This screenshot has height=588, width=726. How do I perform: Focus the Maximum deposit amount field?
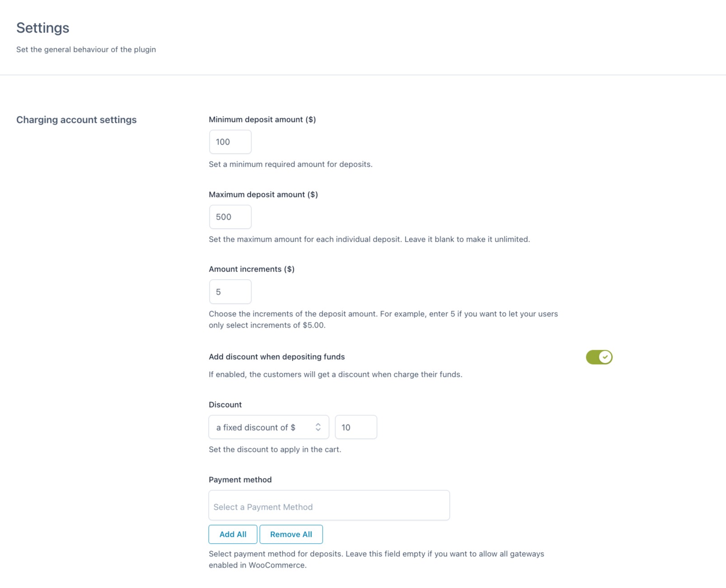click(230, 217)
